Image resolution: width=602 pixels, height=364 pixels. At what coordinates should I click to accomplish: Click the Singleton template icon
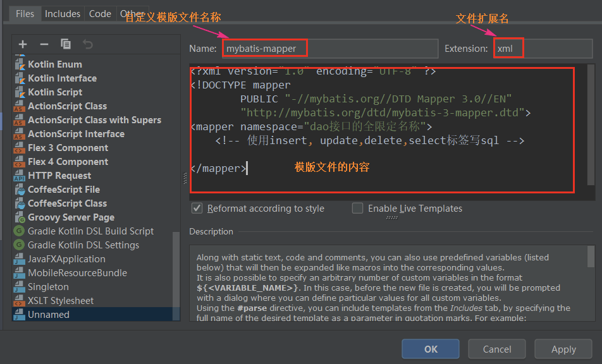click(x=19, y=287)
